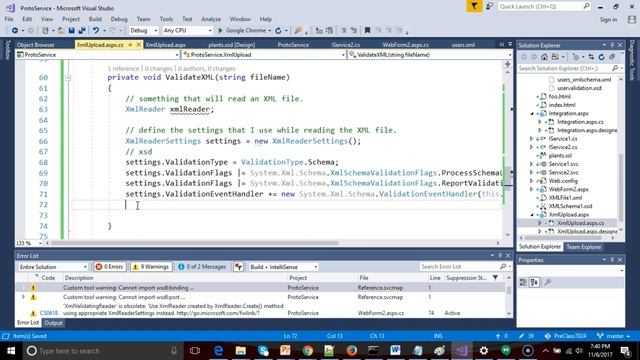Viewport: 640px width, 360px height.
Task: Click the Description column header
Action: click(x=79, y=278)
